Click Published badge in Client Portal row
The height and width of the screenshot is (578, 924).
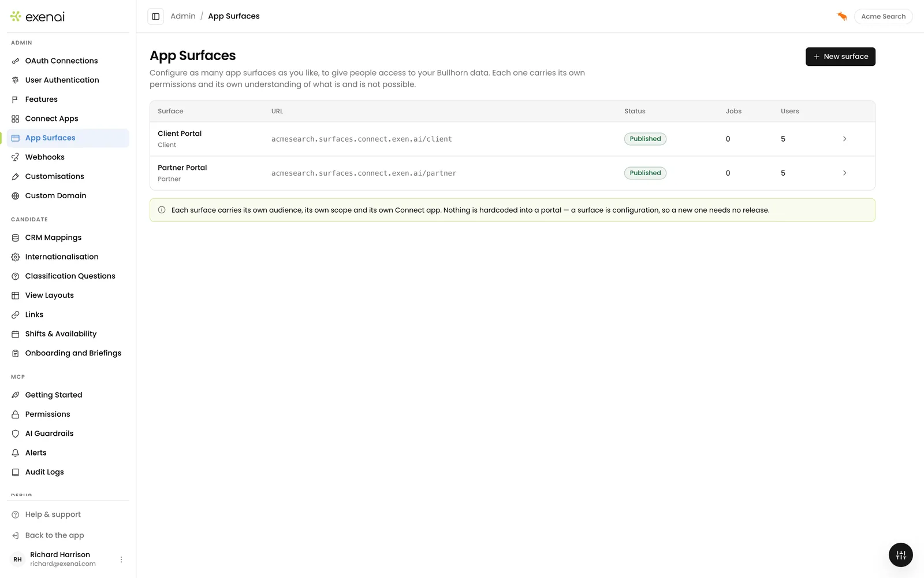[645, 139]
